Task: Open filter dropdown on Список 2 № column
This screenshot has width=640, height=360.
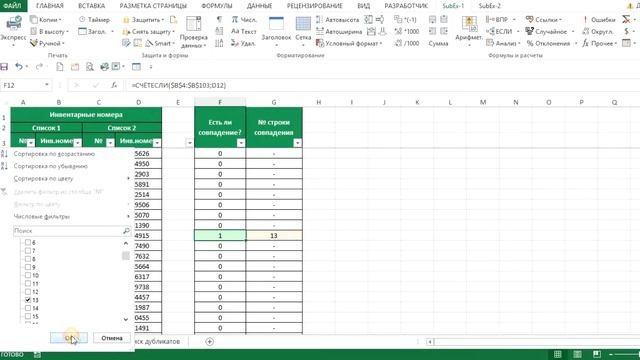Action: click(x=110, y=142)
